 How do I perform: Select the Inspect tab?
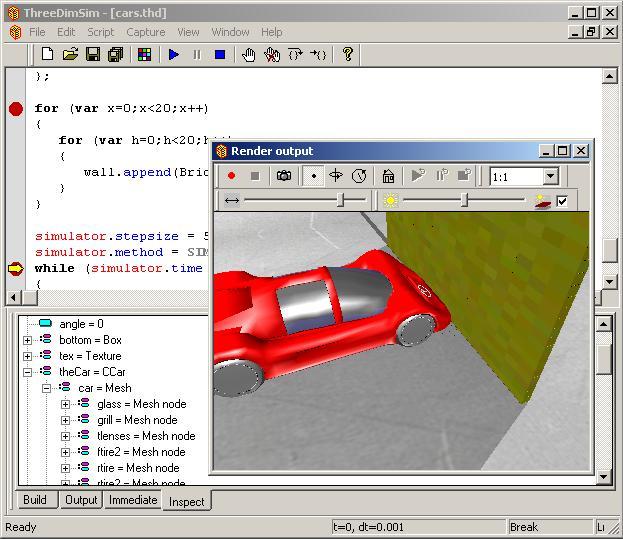187,501
